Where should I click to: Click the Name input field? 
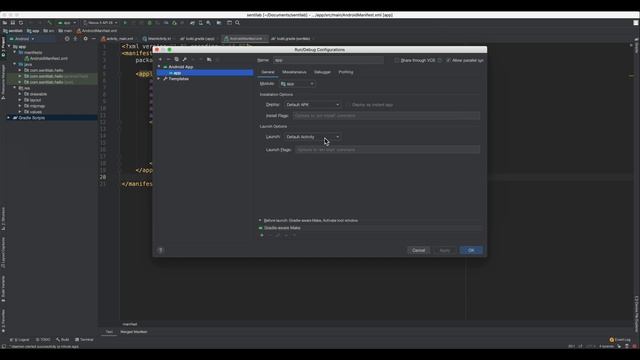point(328,60)
